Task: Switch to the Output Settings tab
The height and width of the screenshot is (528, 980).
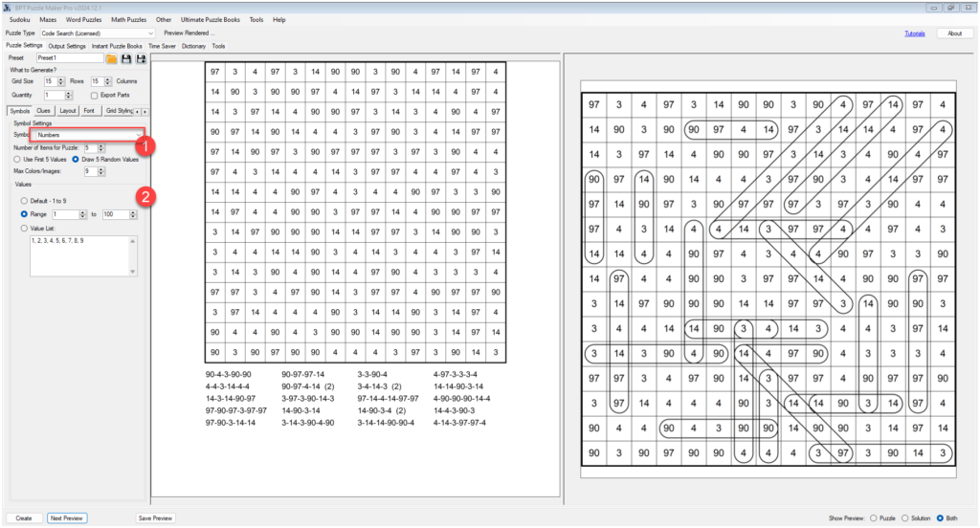Action: coord(67,46)
